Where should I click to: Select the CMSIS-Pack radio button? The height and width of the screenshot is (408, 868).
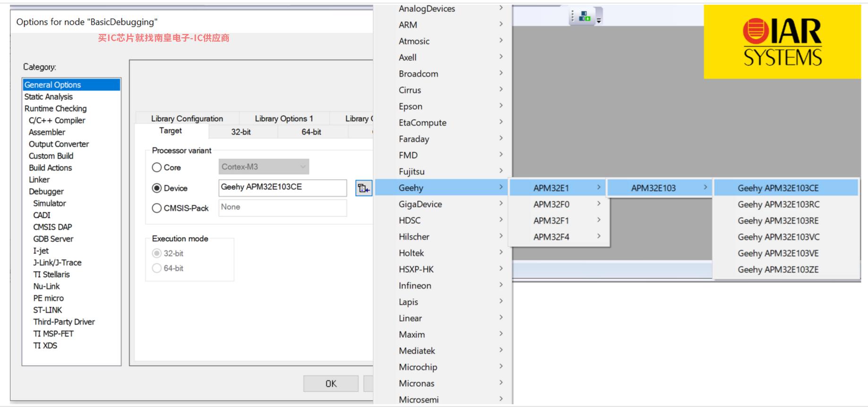[157, 208]
